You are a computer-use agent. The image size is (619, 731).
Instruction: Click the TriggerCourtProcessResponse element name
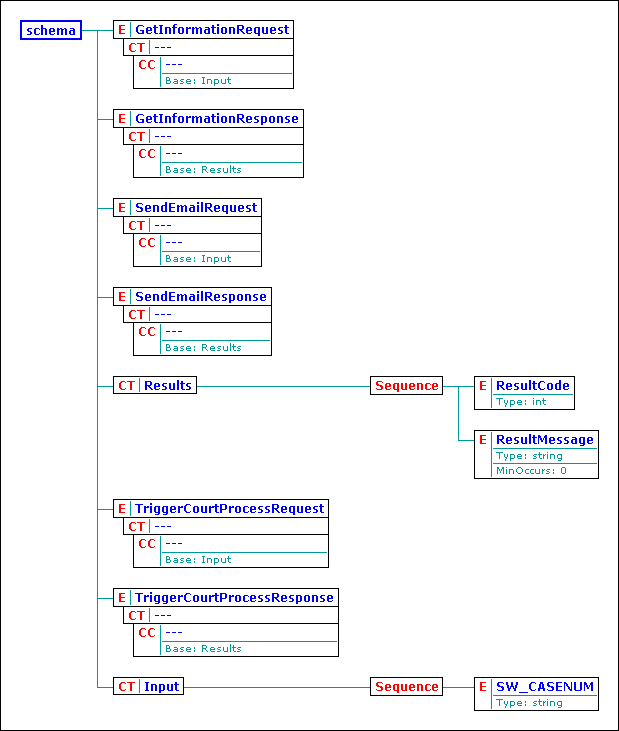click(234, 597)
